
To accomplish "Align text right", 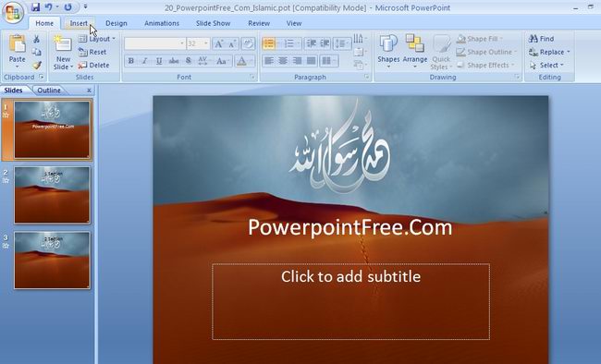I will pyautogui.click(x=297, y=61).
